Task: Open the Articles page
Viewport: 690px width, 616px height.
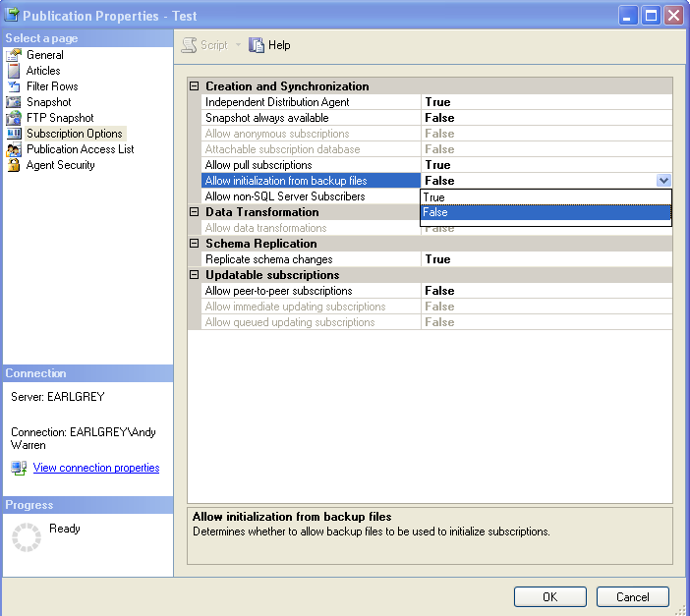Action: [x=43, y=71]
